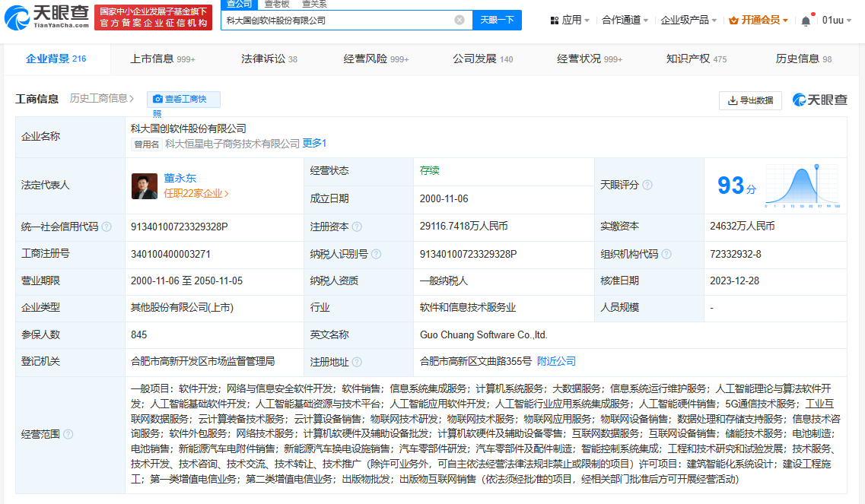The height and width of the screenshot is (504, 865).
Task: Open the 应用 dropdown menu
Action: pos(569,21)
